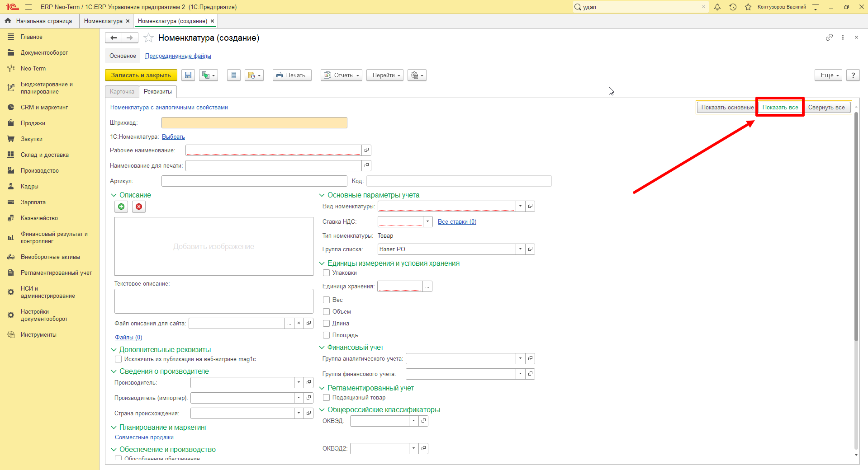Open Производитель dropdown arrow
The image size is (868, 470).
pos(299,383)
